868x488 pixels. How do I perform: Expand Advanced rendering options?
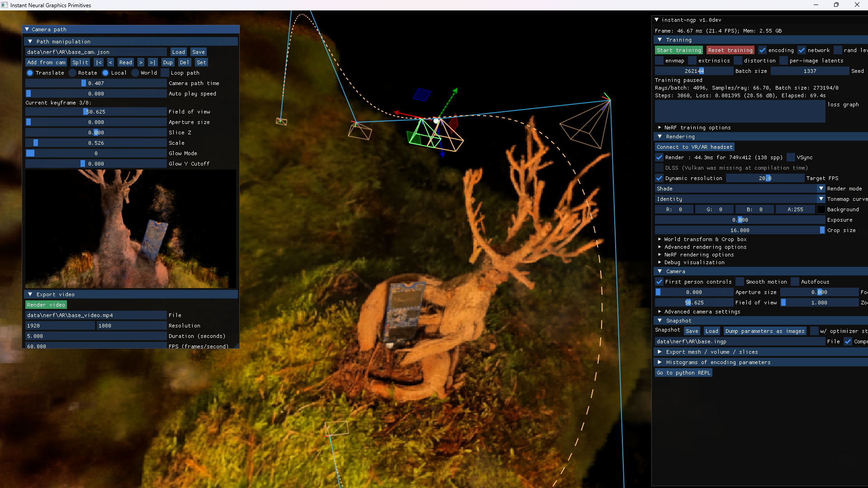(660, 247)
